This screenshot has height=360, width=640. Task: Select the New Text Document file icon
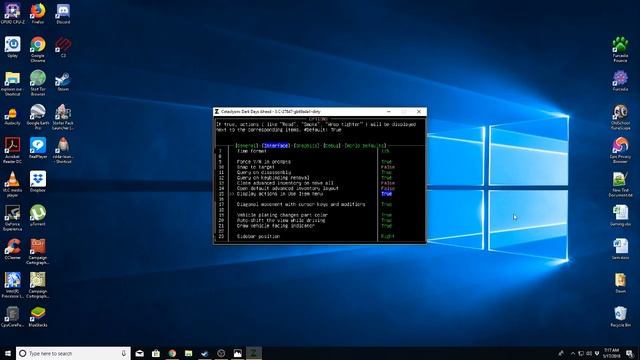coord(620,184)
